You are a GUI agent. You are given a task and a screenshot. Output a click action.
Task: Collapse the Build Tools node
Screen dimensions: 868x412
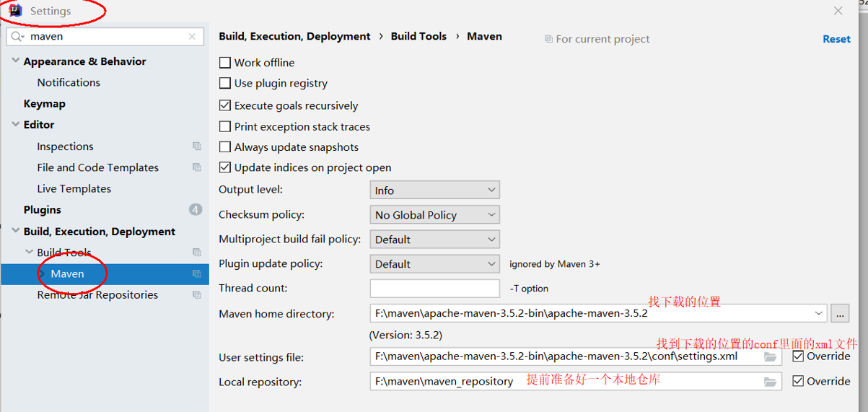pos(29,253)
